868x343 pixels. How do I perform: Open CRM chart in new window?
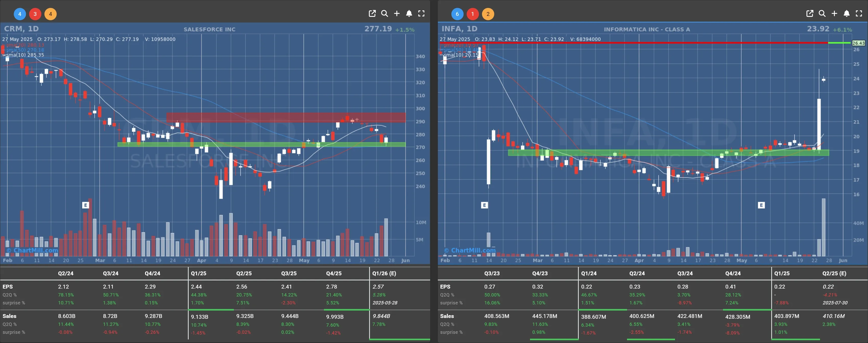(x=372, y=14)
